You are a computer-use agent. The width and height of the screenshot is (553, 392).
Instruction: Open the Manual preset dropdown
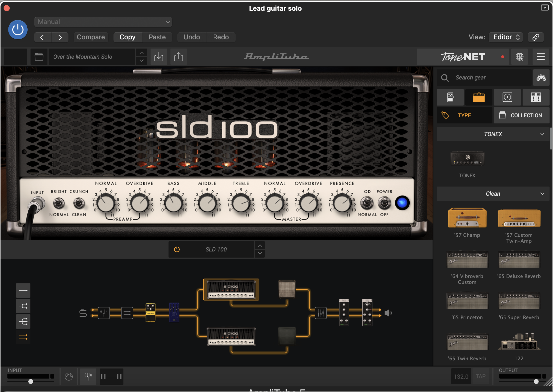coord(103,22)
